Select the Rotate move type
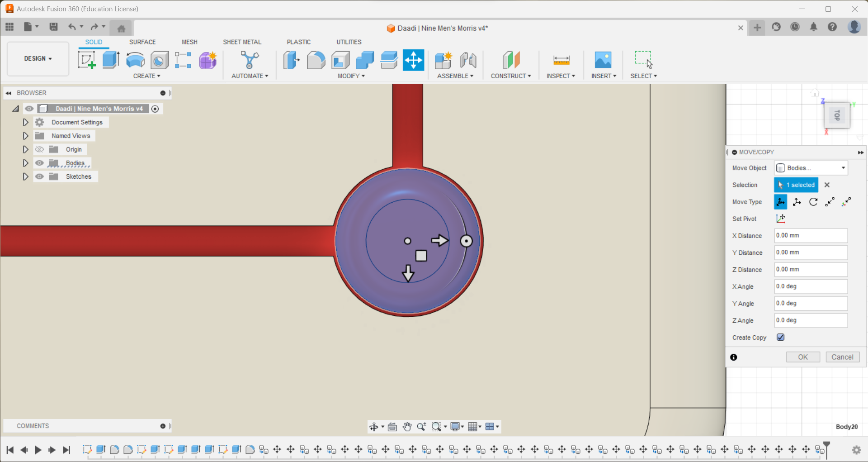The image size is (868, 462). (813, 202)
